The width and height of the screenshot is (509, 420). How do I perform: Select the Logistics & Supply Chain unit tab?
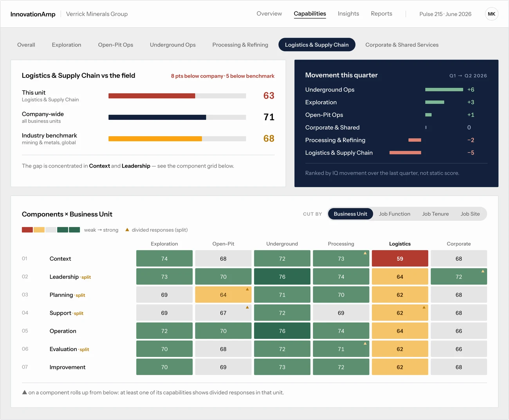316,45
